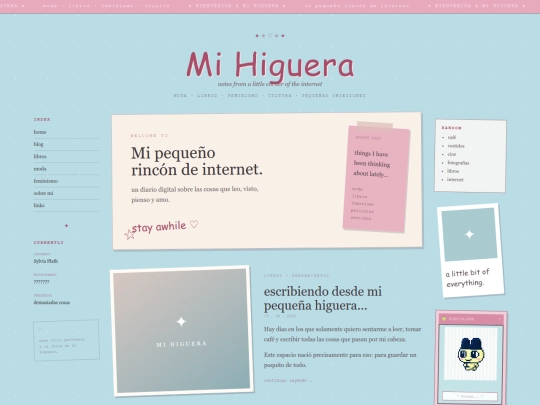Go to libros in the index sidebar
540x405 pixels.
point(40,156)
